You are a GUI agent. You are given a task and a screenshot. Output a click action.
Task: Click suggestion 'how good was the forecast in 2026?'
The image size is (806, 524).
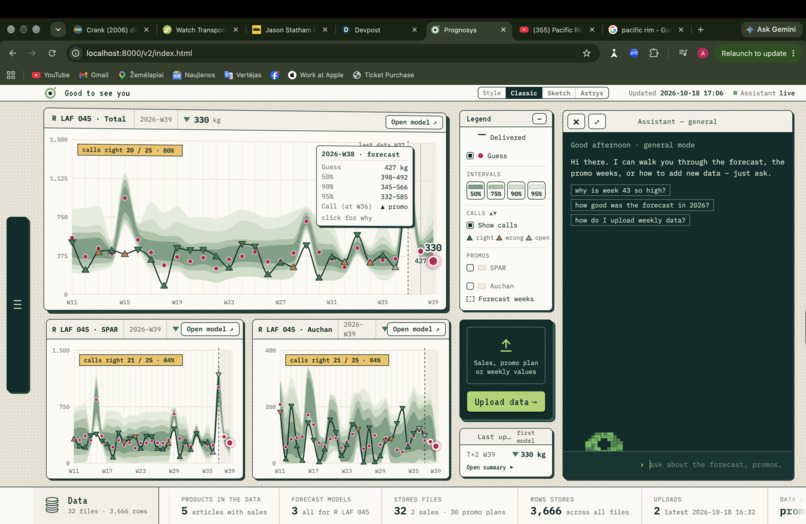642,205
